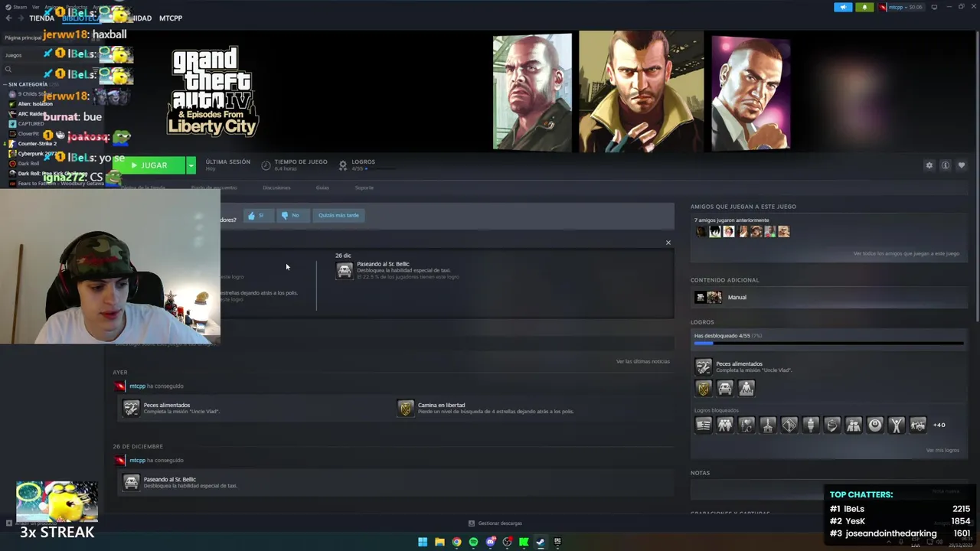Open mtcpp profile link under AYER
This screenshot has width=980, height=551.
pyautogui.click(x=137, y=386)
